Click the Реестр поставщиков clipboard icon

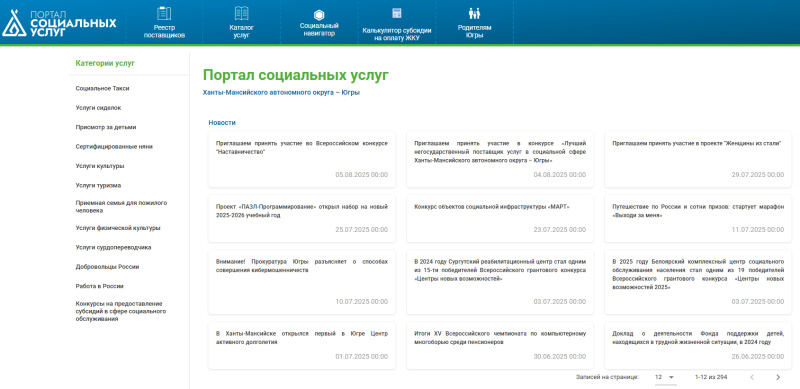pyautogui.click(x=164, y=13)
